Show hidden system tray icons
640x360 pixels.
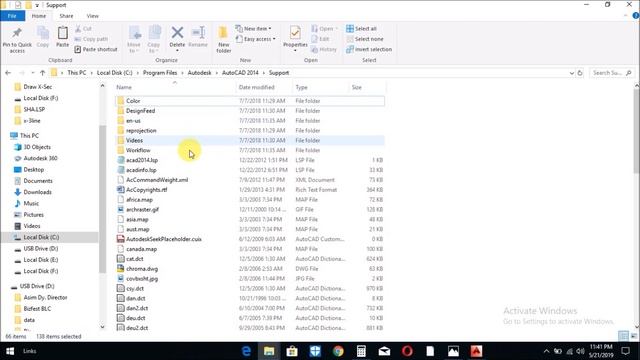pyautogui.click(x=546, y=351)
